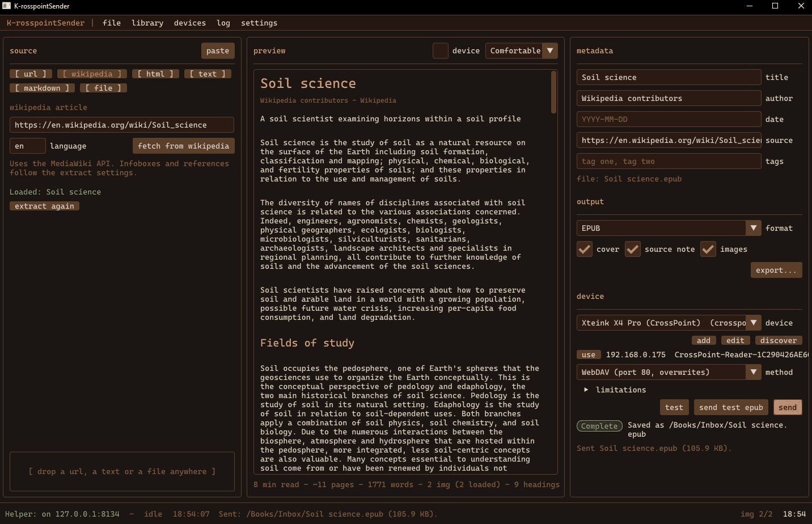Open the EPUB format dropdown
Viewport: 812px width, 524px height.
click(669, 228)
